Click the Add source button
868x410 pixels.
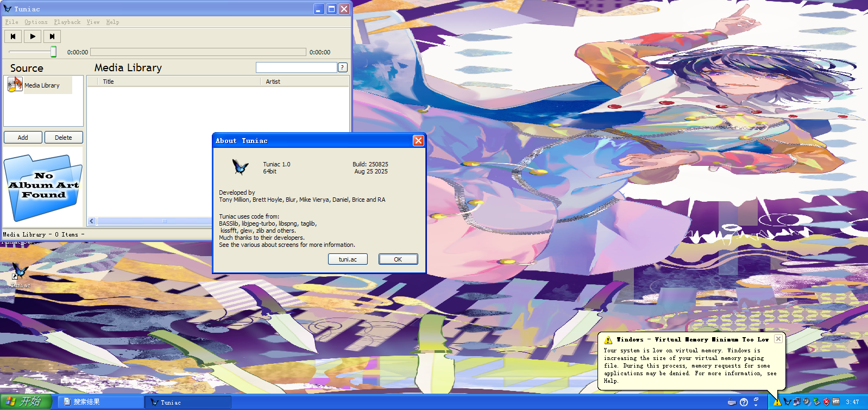click(x=23, y=138)
